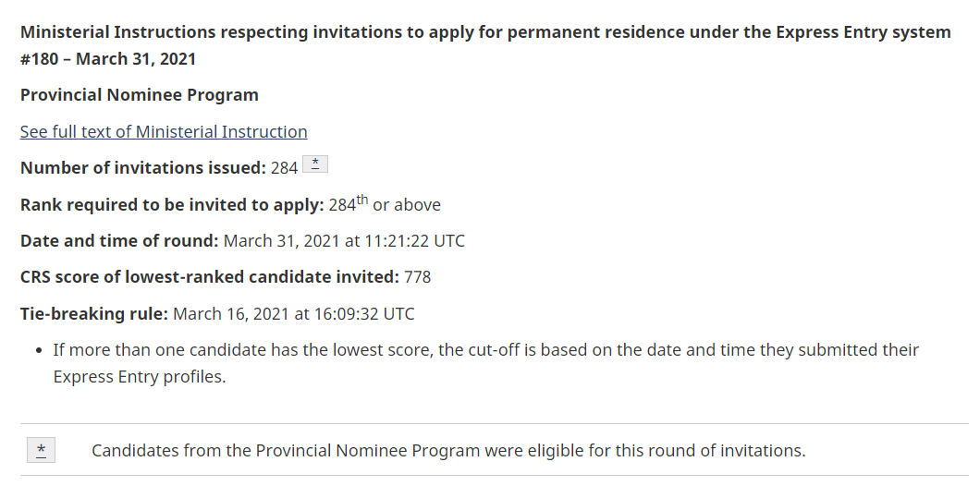Viewport: 980px width, 486px height.
Task: Click the Provincial Nominee Program subheading
Action: point(140,95)
